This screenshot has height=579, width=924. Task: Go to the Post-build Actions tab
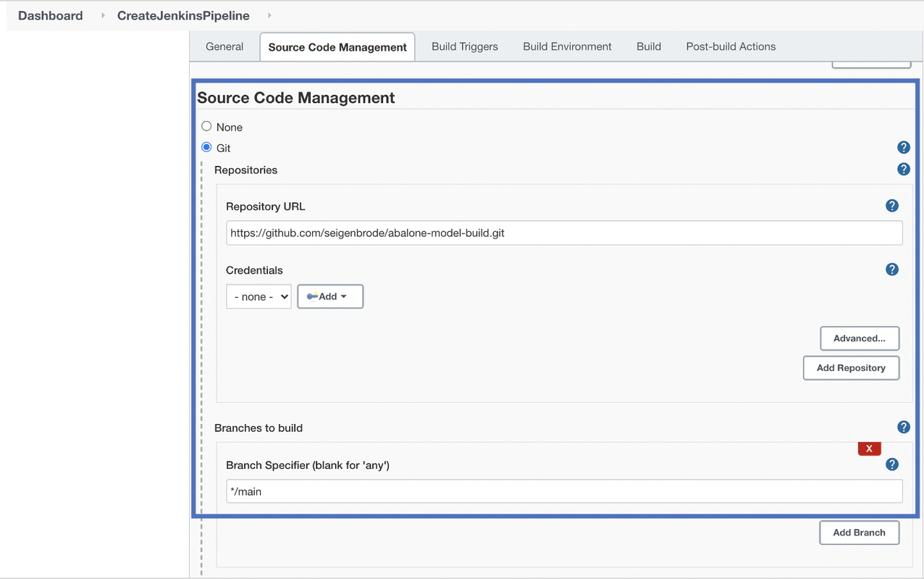[731, 46]
